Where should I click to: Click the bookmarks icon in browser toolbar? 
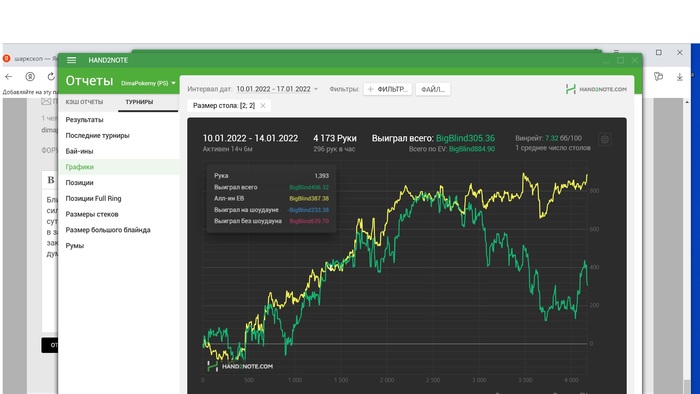click(658, 77)
